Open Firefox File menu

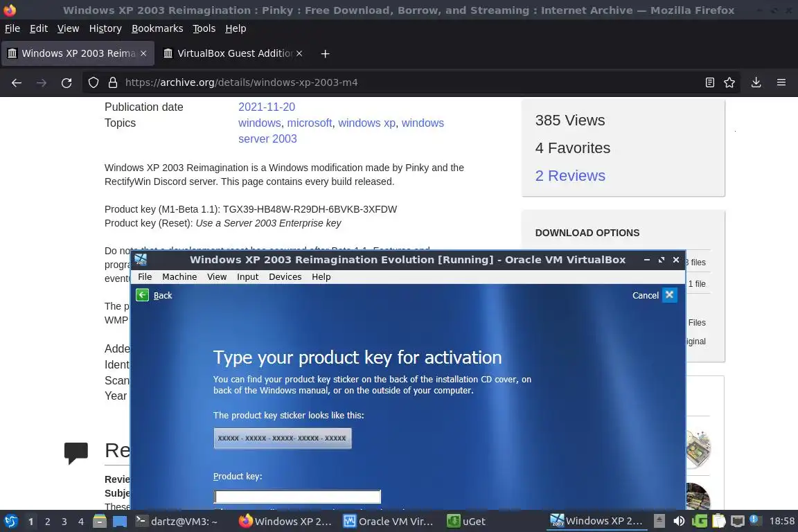[x=12, y=28]
